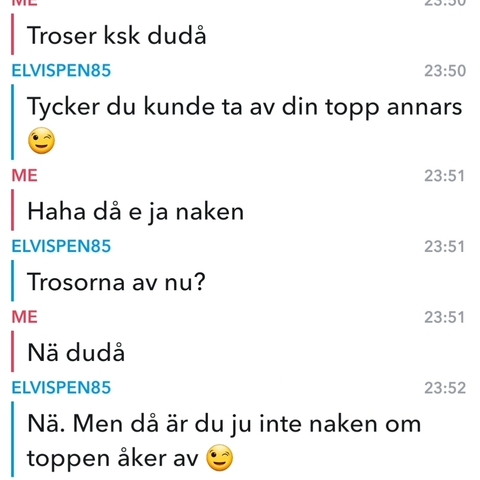Tap the 23:52 timestamp
Image resolution: width=480 pixels, height=480 pixels.
pos(445,388)
